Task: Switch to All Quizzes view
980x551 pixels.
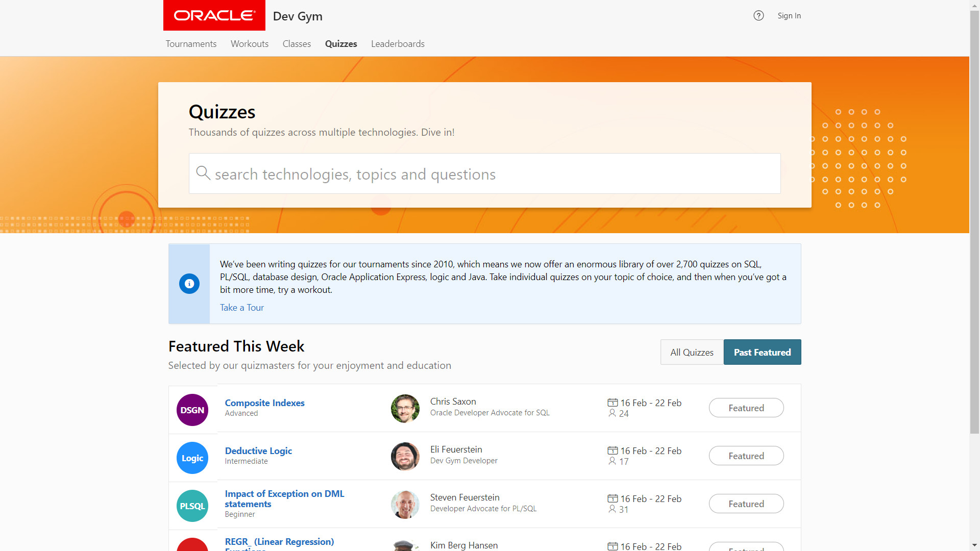Action: coord(692,352)
